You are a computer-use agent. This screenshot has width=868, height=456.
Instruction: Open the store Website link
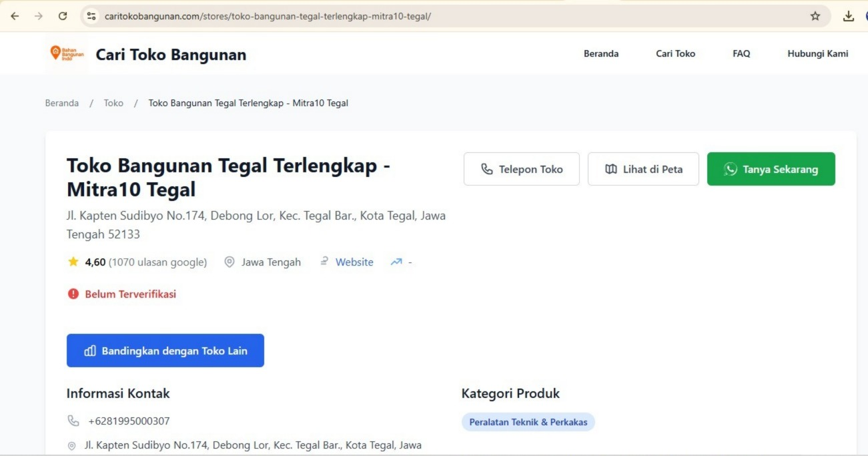click(354, 262)
